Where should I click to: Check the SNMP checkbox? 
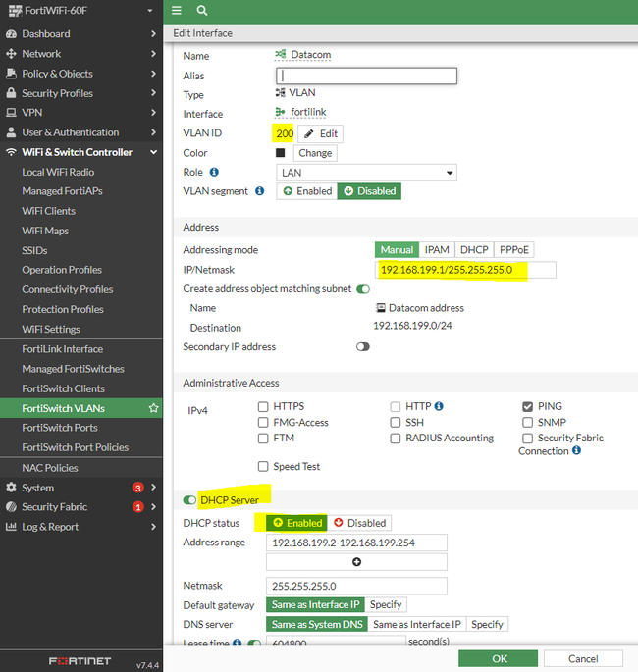(x=528, y=422)
